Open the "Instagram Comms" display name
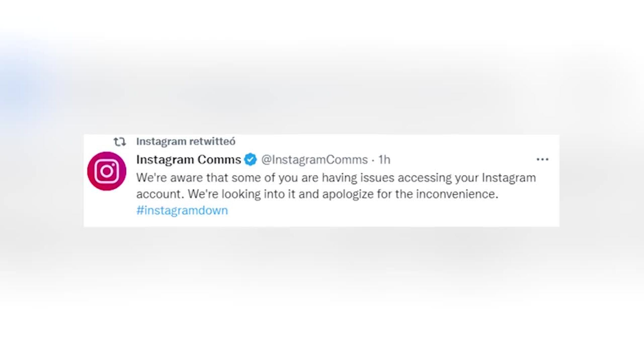 point(189,160)
